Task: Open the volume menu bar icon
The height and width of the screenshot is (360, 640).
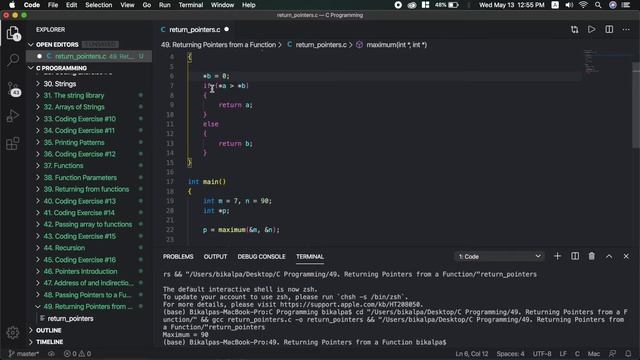Action: point(569,5)
